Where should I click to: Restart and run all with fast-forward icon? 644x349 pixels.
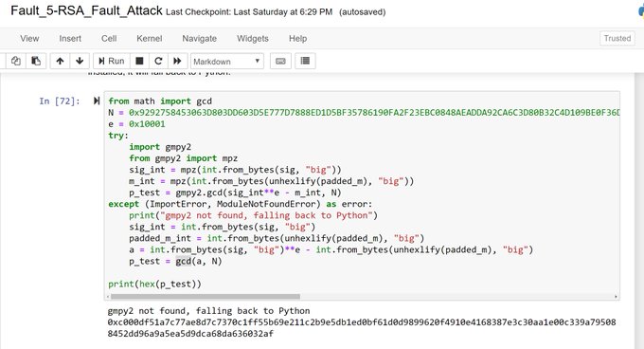coord(177,61)
